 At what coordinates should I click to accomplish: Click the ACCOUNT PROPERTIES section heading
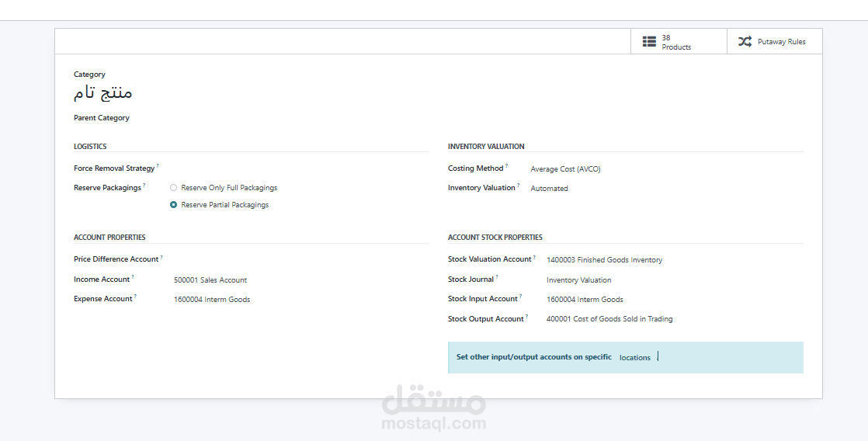[x=109, y=238]
